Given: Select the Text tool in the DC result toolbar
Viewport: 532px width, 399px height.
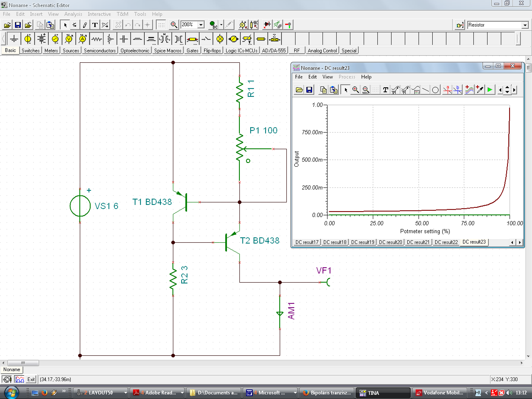Looking at the screenshot, I should tap(386, 90).
